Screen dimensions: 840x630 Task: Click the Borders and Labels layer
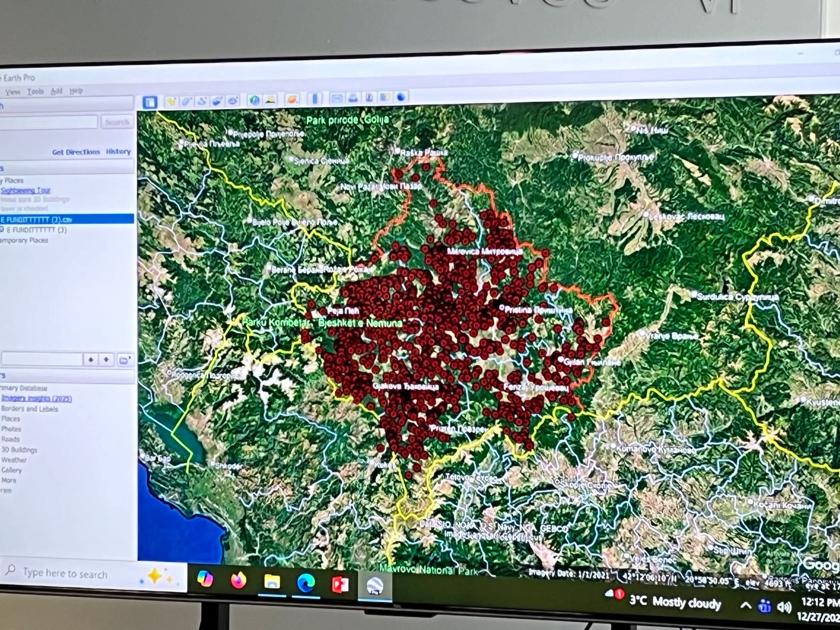click(x=30, y=409)
